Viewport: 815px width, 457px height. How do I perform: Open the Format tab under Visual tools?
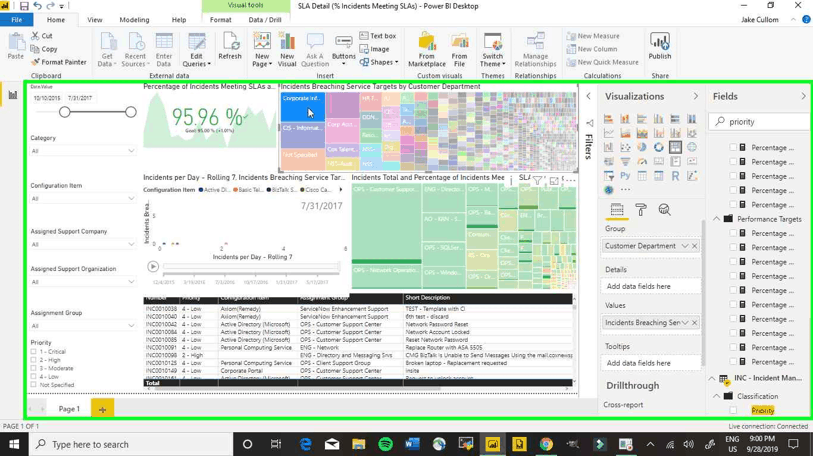pos(220,20)
